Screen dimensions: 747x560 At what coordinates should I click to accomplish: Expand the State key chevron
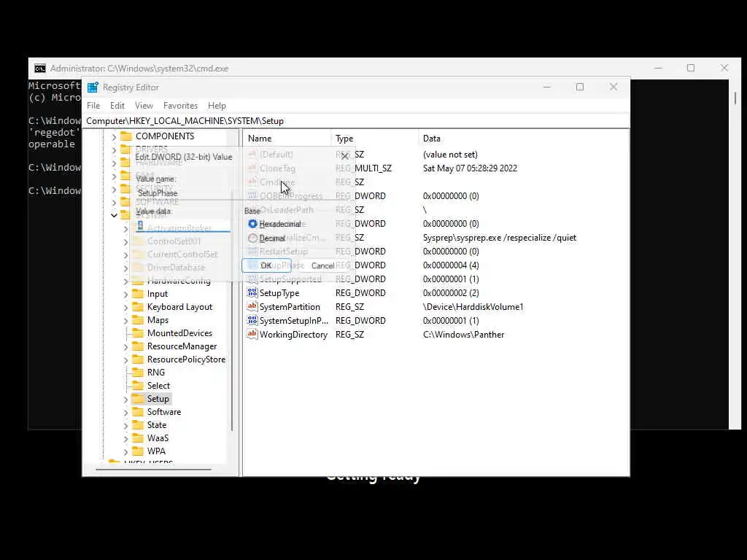click(x=125, y=425)
